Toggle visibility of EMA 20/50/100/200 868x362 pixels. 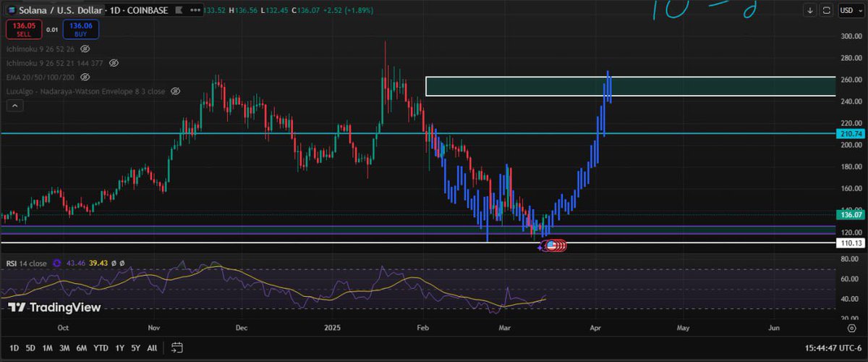85,77
